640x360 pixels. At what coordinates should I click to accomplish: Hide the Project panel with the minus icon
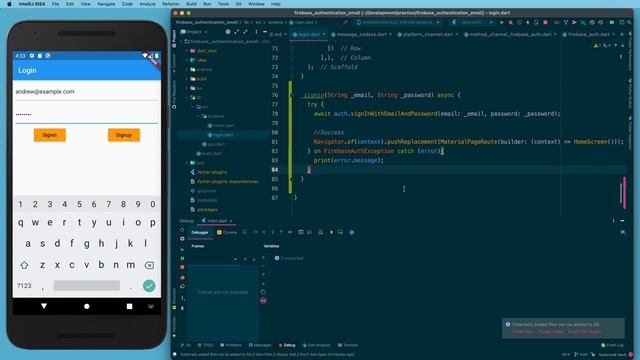265,31
